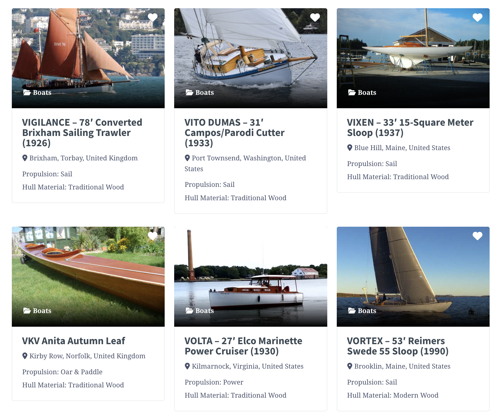This screenshot has width=504, height=420.
Task: Click heart icon on VKV Anita Autumn Leaf
Action: click(153, 236)
